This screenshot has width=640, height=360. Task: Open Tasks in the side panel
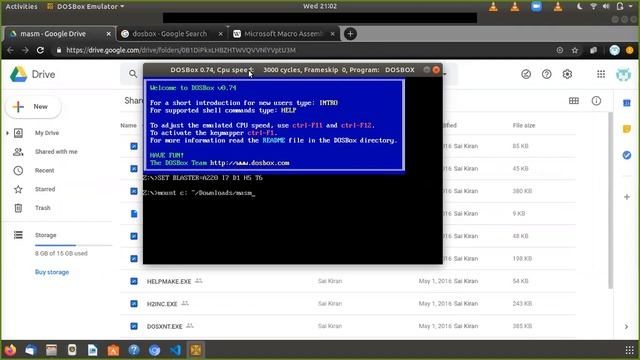tap(627, 155)
